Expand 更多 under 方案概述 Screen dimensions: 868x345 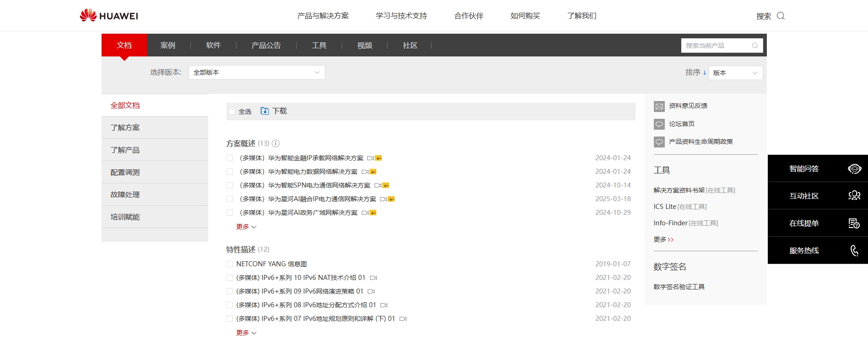[247, 227]
